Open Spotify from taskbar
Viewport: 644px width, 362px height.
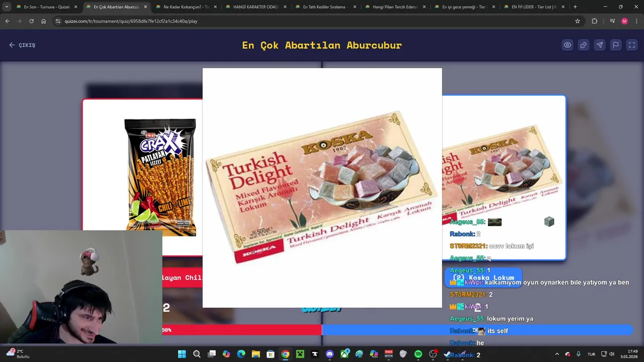pos(418,354)
